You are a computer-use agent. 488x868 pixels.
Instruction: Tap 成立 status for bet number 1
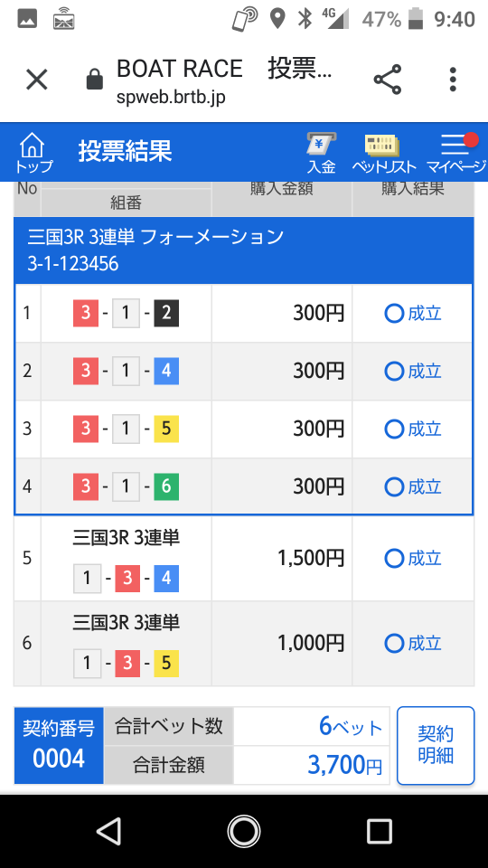413,314
